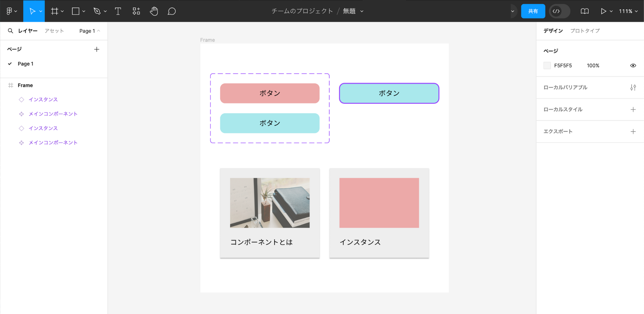Collapse the Page 1 pages dropdown

click(90, 31)
